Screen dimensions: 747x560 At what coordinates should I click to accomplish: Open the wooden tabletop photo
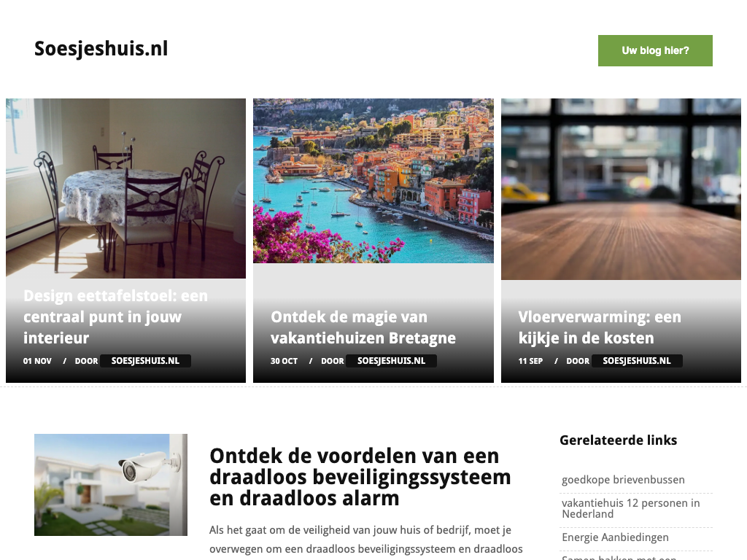(x=621, y=189)
